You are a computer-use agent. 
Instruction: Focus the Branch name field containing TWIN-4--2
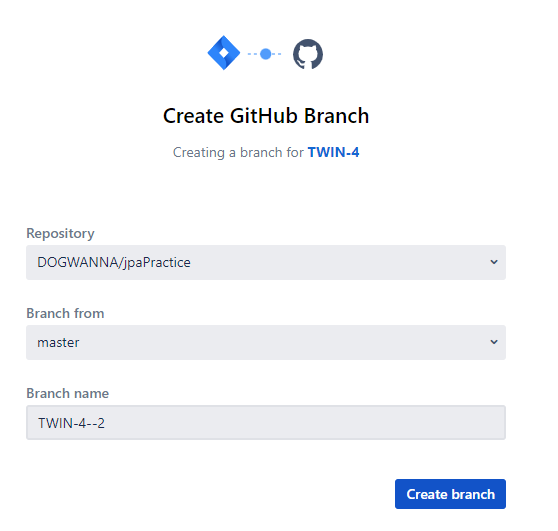coord(266,422)
